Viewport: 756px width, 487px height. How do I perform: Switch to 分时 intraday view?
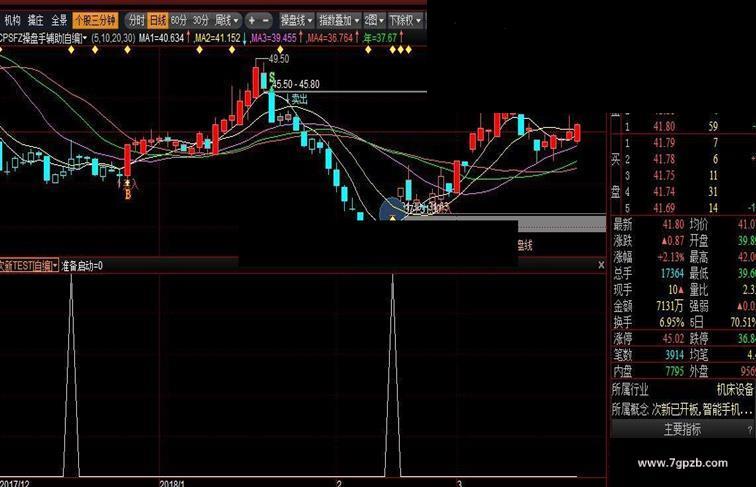[136, 21]
